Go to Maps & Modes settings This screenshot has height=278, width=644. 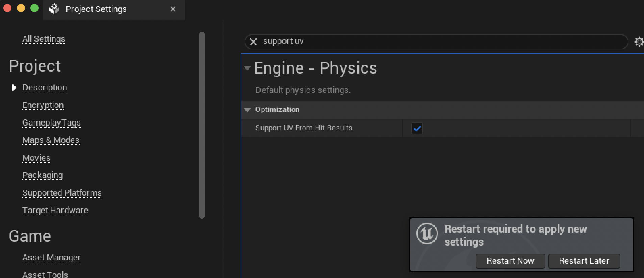(x=51, y=140)
